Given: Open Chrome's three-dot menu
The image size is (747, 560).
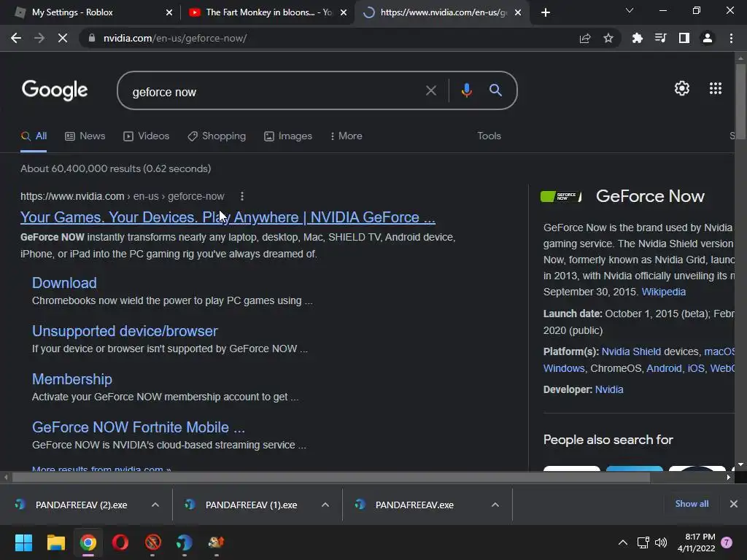Looking at the screenshot, I should [x=731, y=38].
